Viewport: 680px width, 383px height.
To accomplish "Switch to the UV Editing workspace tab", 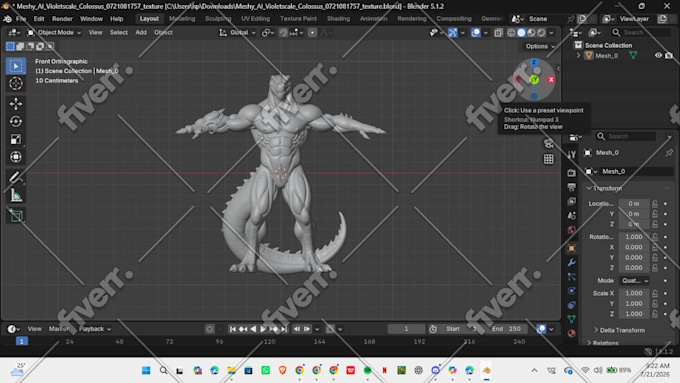I will [255, 19].
